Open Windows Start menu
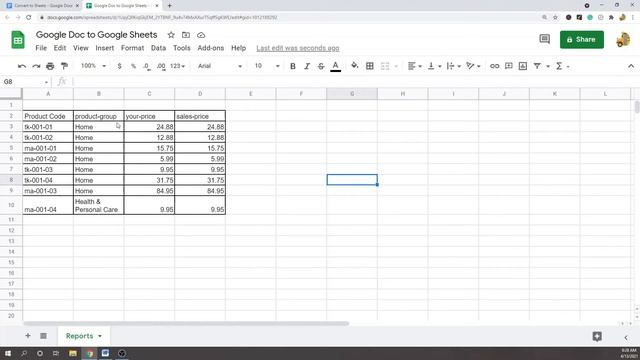This screenshot has height=360, width=640. coord(8,353)
